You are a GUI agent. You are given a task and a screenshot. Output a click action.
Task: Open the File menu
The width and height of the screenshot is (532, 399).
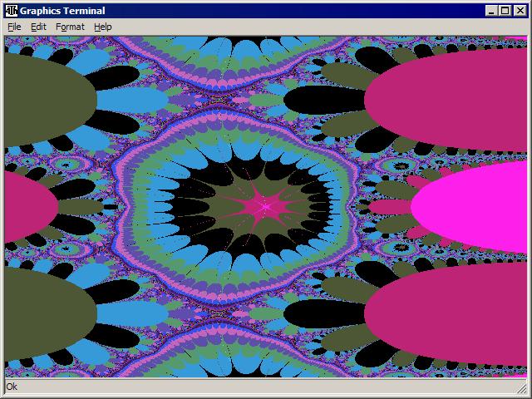[x=14, y=27]
